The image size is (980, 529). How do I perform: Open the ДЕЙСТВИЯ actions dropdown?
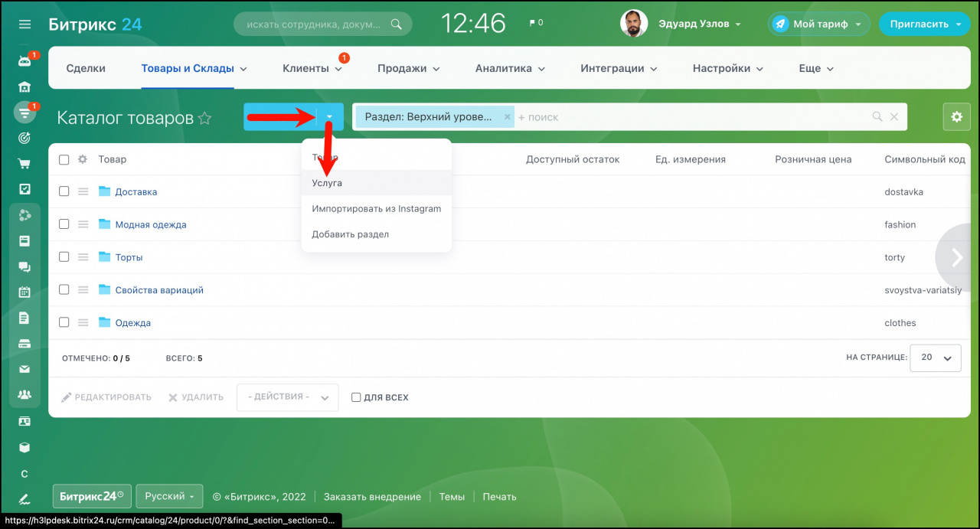[x=288, y=397]
